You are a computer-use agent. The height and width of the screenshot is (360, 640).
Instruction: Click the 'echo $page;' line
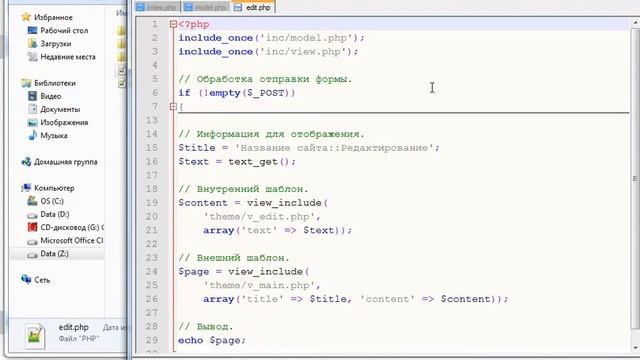212,340
